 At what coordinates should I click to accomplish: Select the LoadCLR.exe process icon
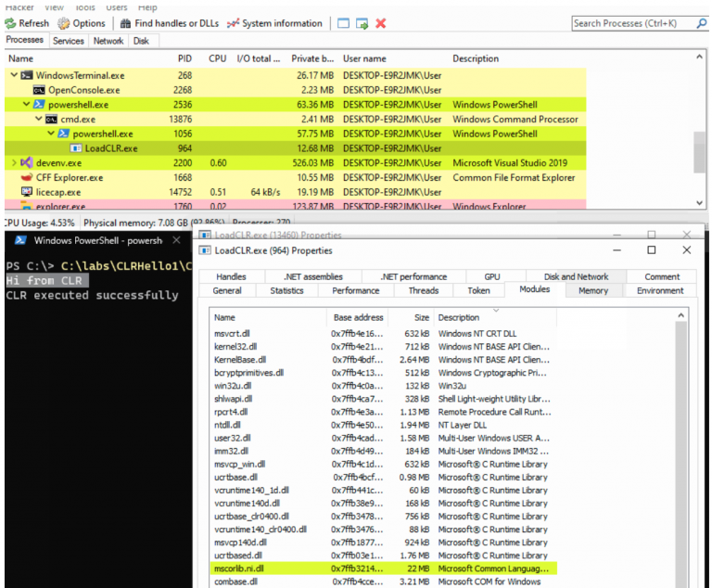(x=76, y=148)
